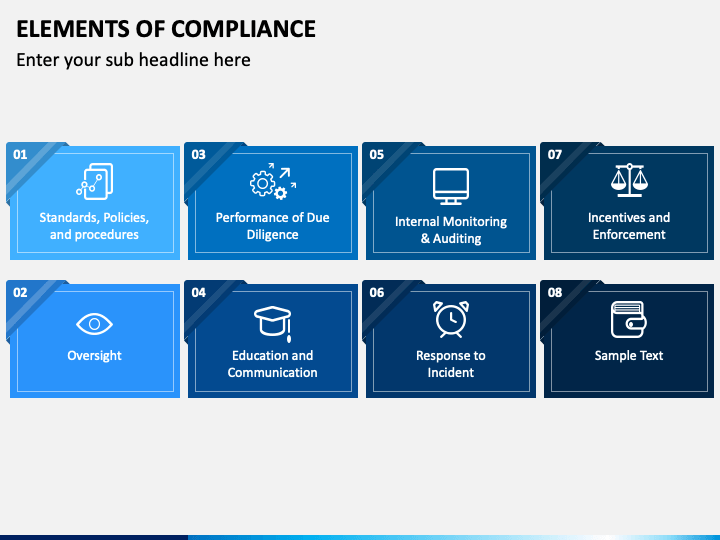This screenshot has width=720, height=540.
Task: Click "Enter your sub headline here" text
Action: tap(133, 60)
